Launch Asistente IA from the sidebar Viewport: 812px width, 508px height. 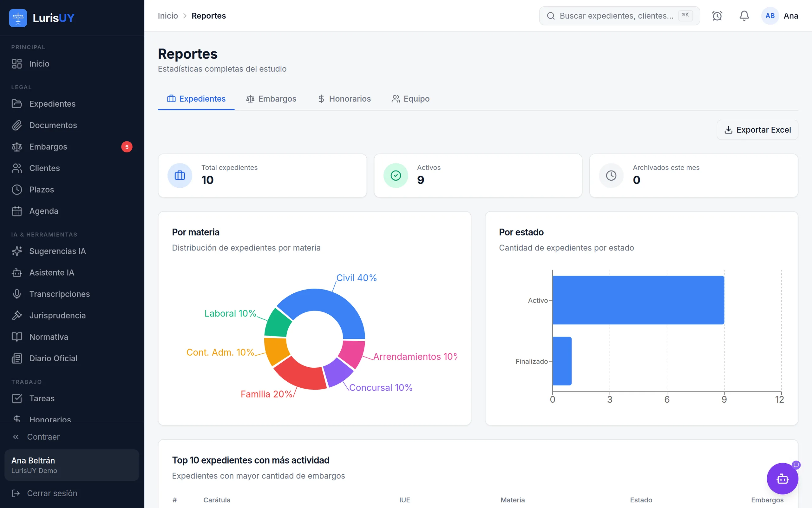pos(72,272)
